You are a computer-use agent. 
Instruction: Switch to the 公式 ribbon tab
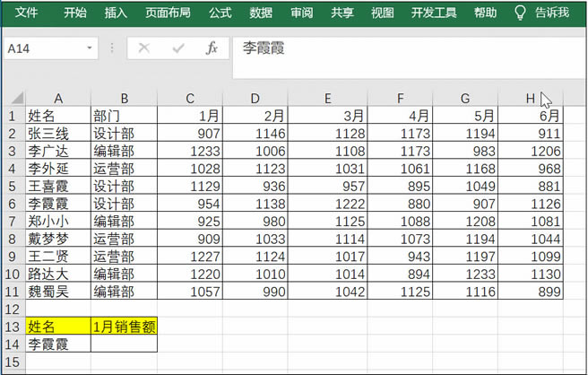tap(220, 13)
